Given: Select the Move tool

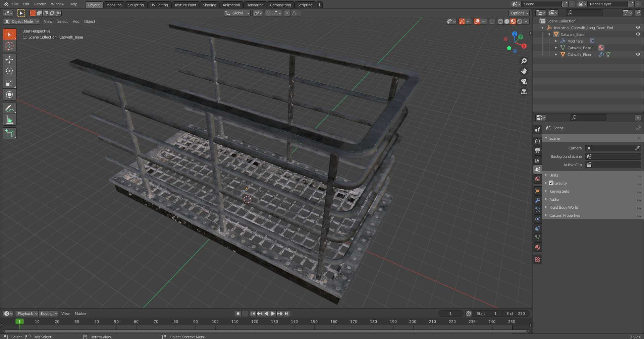Looking at the screenshot, I should [x=9, y=60].
